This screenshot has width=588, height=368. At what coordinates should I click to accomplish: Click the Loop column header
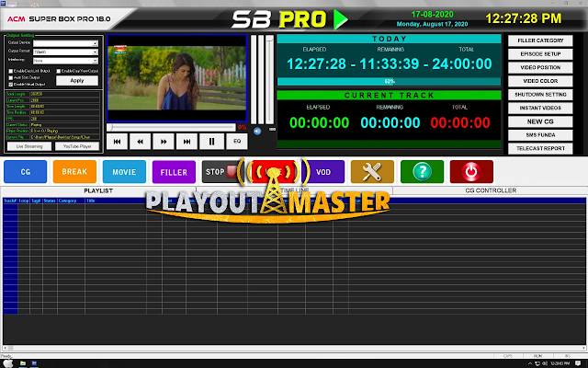coord(24,201)
